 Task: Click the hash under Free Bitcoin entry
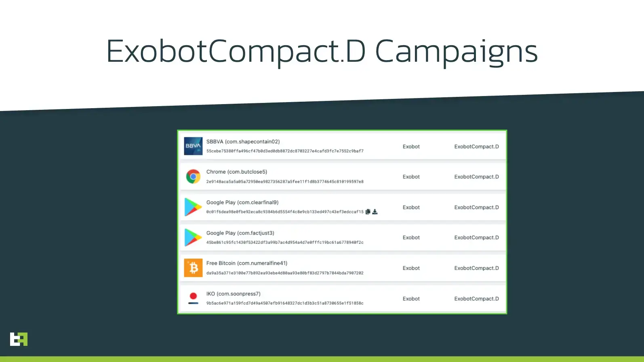coord(285,273)
